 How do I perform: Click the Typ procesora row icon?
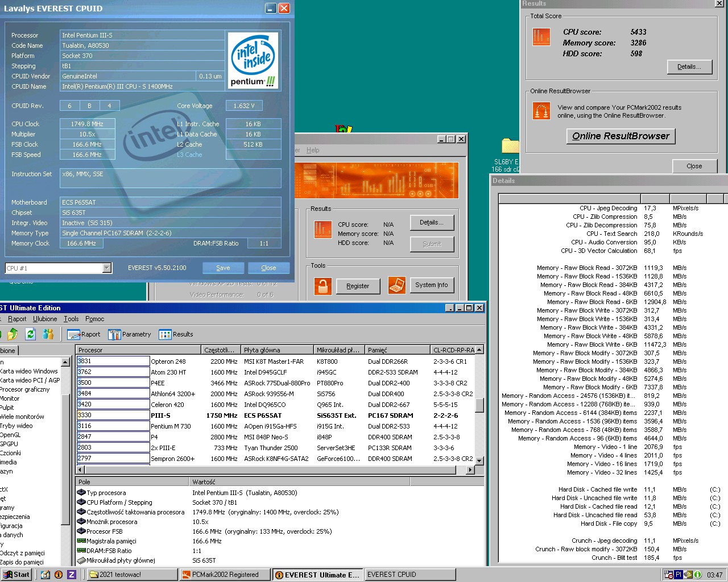81,493
